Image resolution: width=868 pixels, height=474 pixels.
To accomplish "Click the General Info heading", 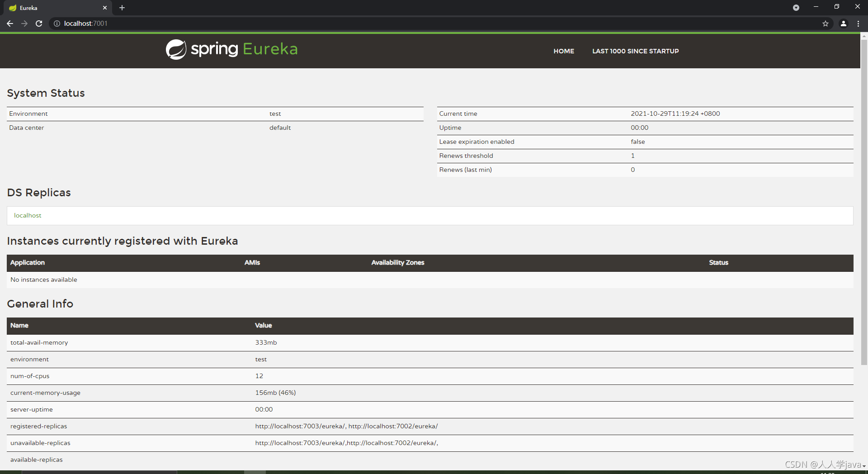I will click(40, 303).
